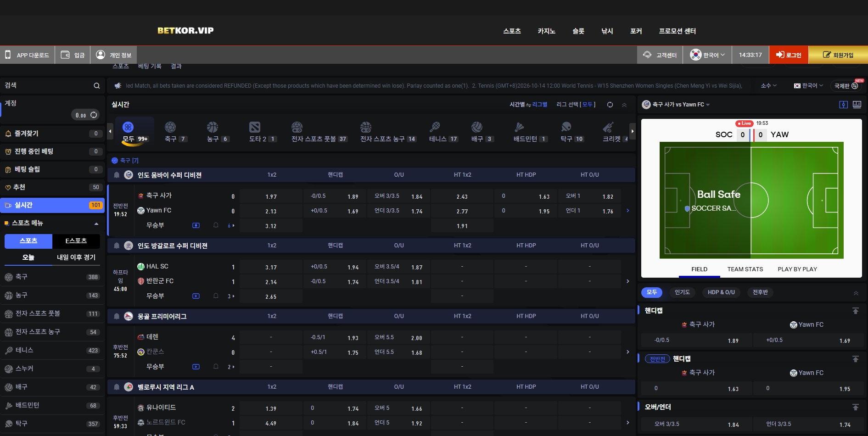868x436 pixels.
Task: Open the 소수 odds format dropdown
Action: 769,86
